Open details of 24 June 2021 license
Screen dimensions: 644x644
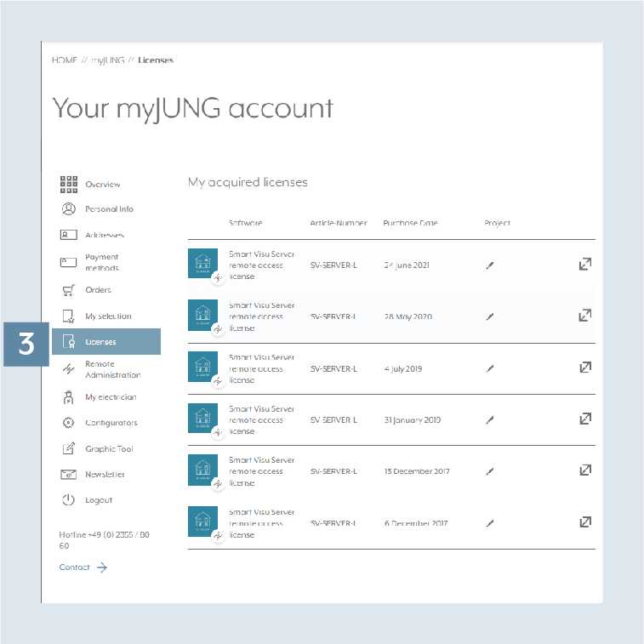[585, 264]
